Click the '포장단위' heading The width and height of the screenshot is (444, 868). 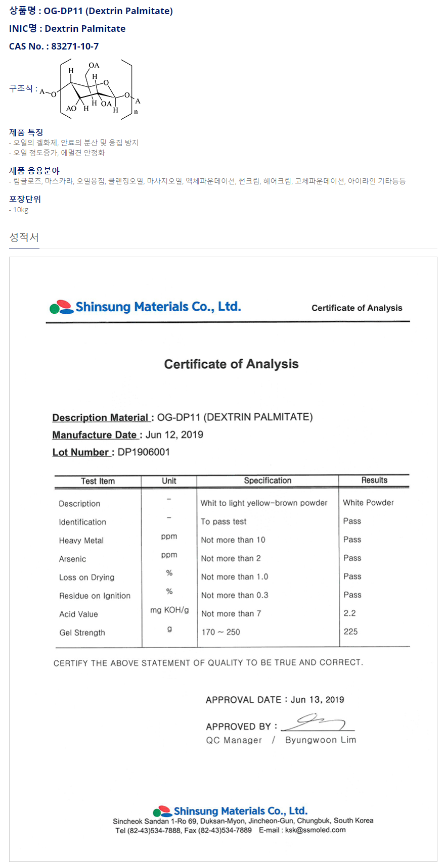click(x=25, y=199)
